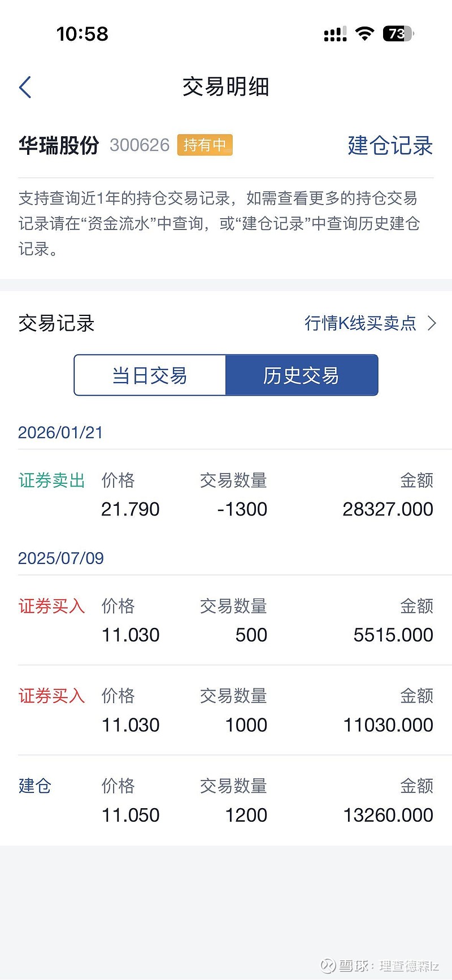Tap the back arrow icon
452x980 pixels.
pyautogui.click(x=25, y=88)
